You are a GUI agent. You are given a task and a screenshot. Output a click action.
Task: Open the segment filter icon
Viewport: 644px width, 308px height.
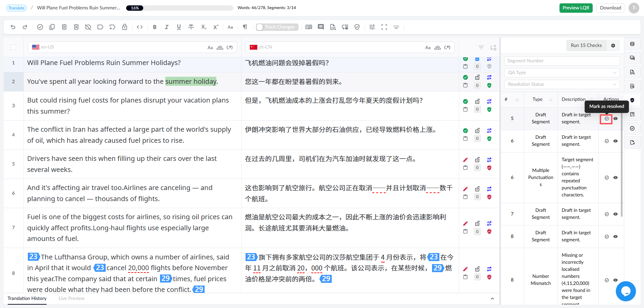(481, 48)
